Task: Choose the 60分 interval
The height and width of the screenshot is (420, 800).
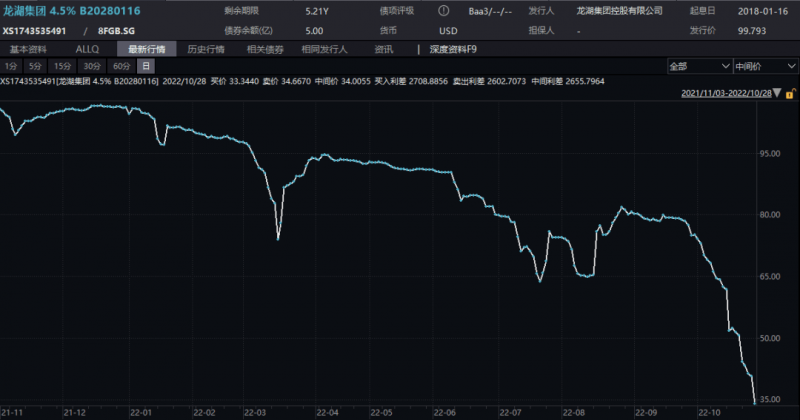Action: point(123,65)
